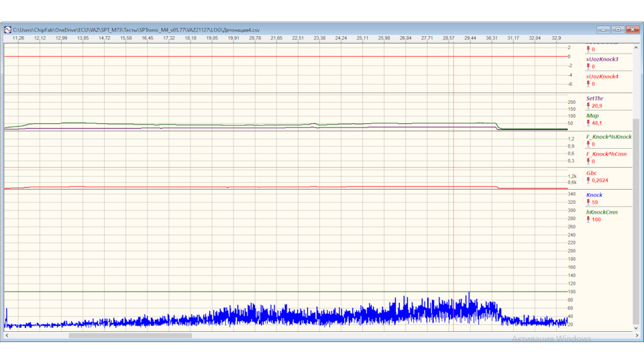644x358 pixels.
Task: Click the Map value 48,1
Action: point(597,123)
